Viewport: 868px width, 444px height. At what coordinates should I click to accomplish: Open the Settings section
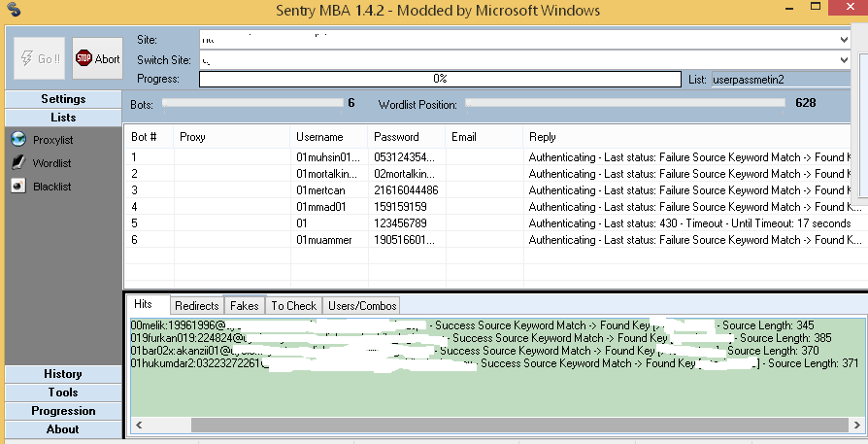point(63,99)
